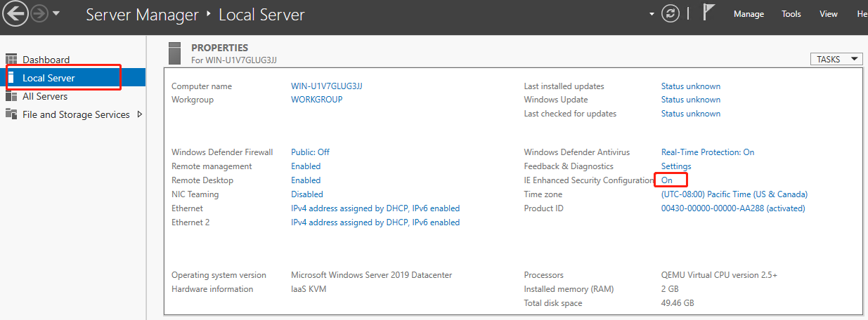Viewport: 868px width, 320px height.
Task: Click the PROPERTIES heading
Action: [220, 48]
